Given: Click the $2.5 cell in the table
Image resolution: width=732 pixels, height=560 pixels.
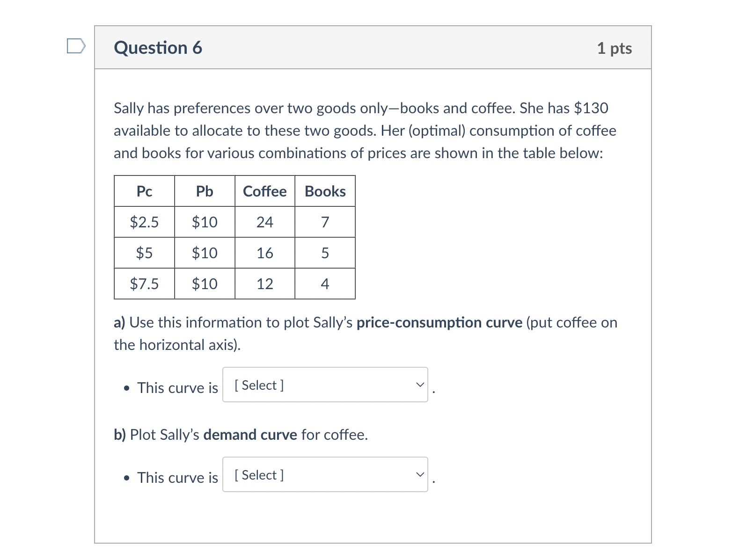Looking at the screenshot, I should click(144, 222).
